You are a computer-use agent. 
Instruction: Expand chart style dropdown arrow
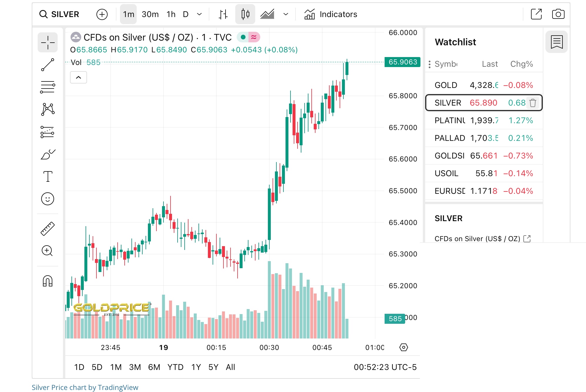[x=286, y=14]
